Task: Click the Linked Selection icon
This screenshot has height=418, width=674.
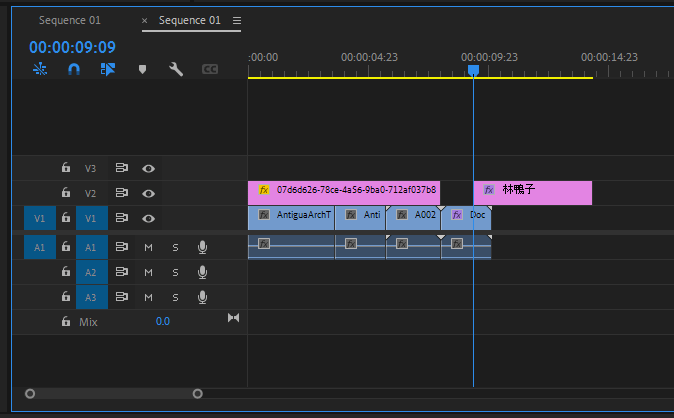Action: pos(108,69)
